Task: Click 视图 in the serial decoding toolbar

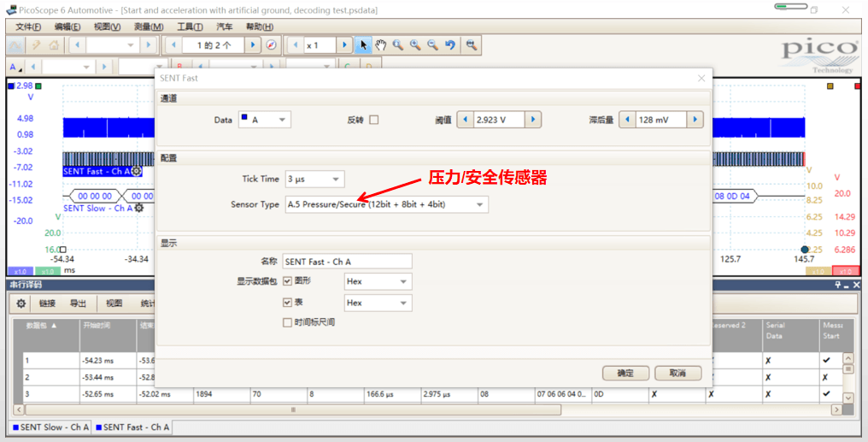Action: 114,303
